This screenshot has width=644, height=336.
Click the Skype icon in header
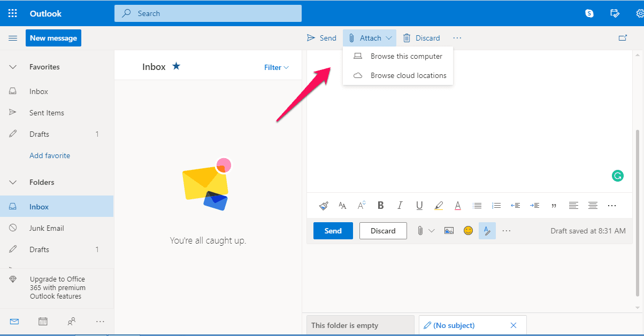coord(589,13)
